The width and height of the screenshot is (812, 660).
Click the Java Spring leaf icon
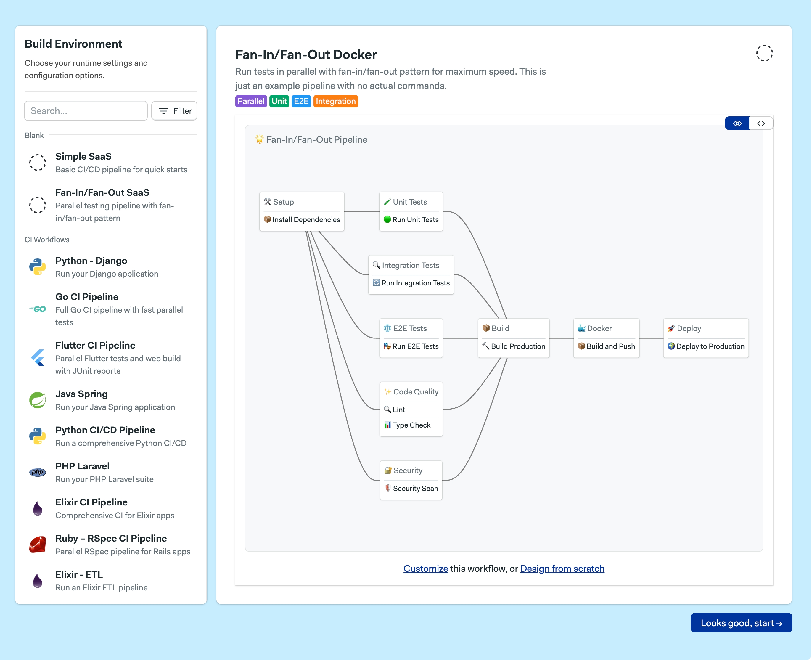pos(37,400)
